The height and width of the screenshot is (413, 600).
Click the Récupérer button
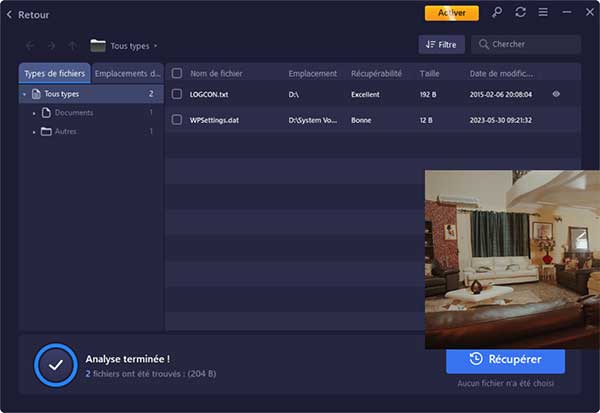click(505, 359)
